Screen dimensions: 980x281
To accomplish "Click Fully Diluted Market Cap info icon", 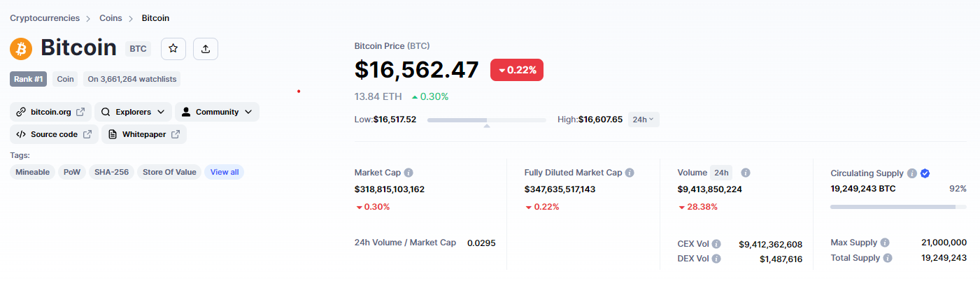I will click(630, 173).
